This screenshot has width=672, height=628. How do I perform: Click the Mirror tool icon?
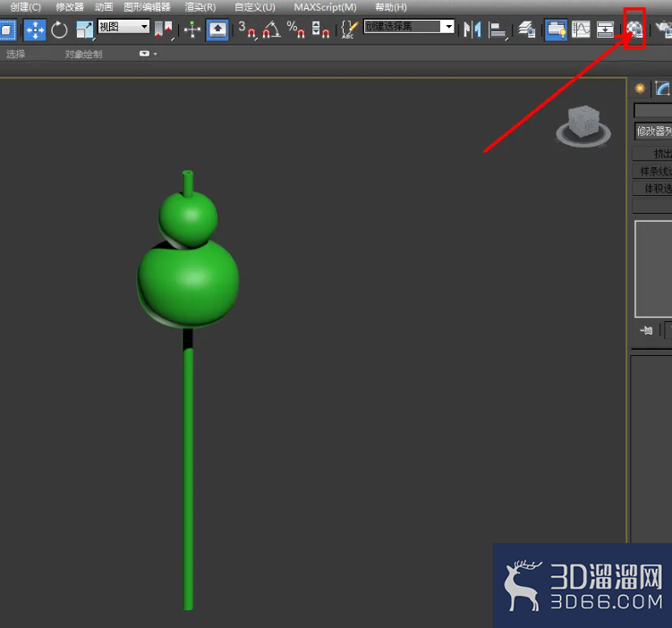[472, 30]
